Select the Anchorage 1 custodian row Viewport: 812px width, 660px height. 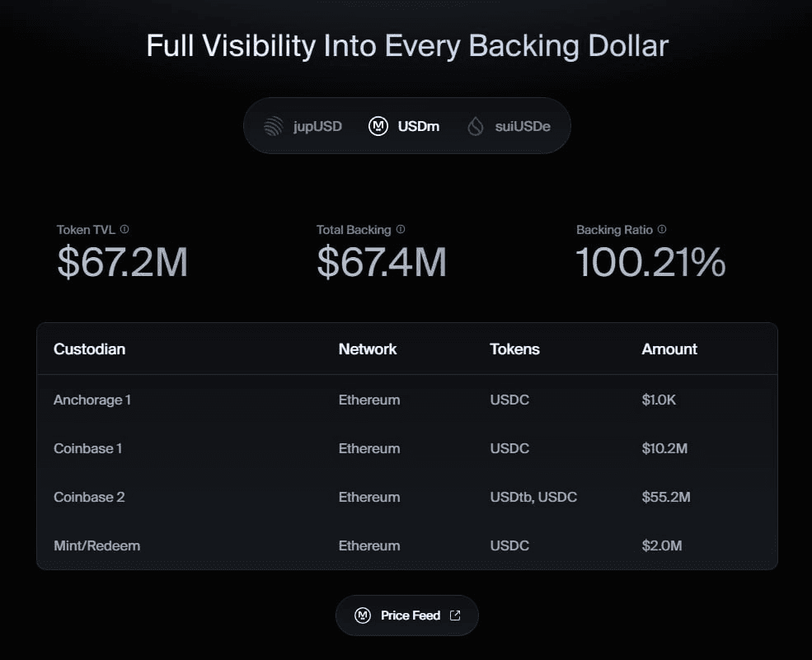pyautogui.click(x=92, y=400)
